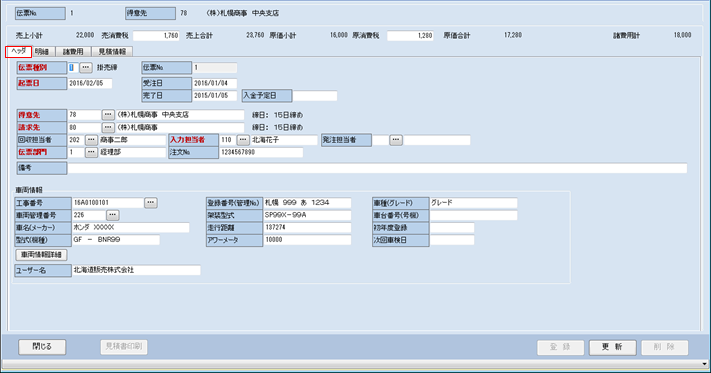The height and width of the screenshot is (373, 711).
Task: Click the アワーメータ field 10000
Action: (307, 240)
